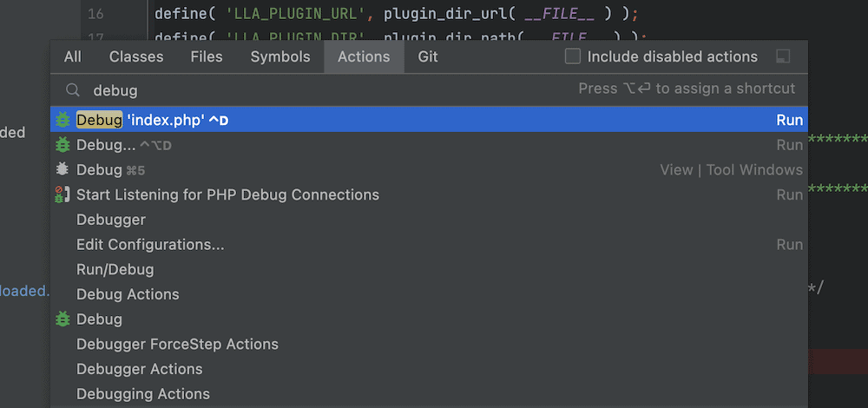Click PHP Debug listening phone-bug icon
The width and height of the screenshot is (868, 408).
pos(62,194)
